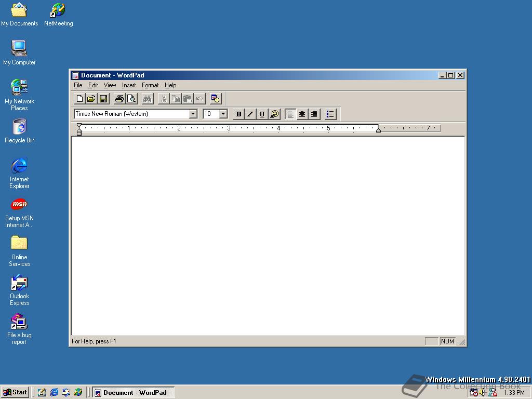The height and width of the screenshot is (399, 532).
Task: Open the Edit menu
Action: (x=93, y=85)
